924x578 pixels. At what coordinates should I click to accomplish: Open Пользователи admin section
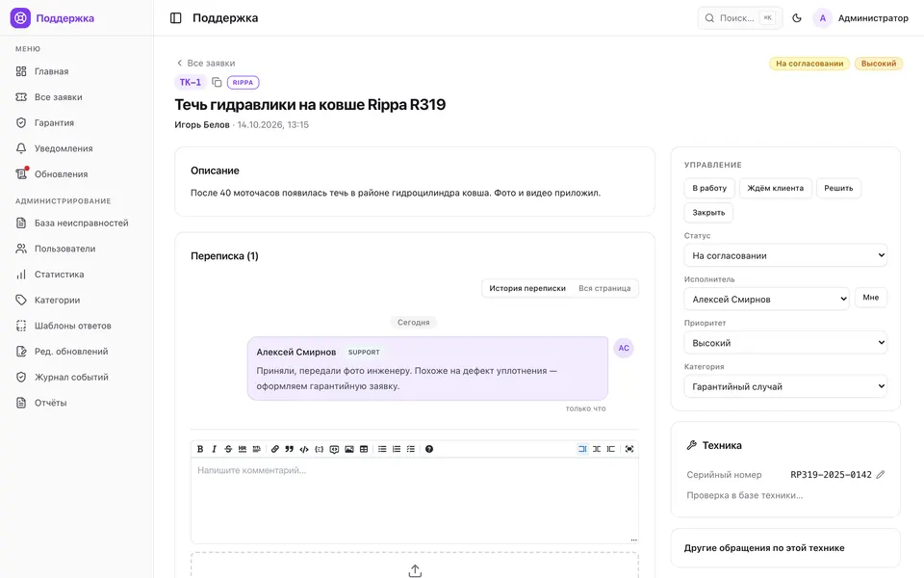pyautogui.click(x=77, y=249)
